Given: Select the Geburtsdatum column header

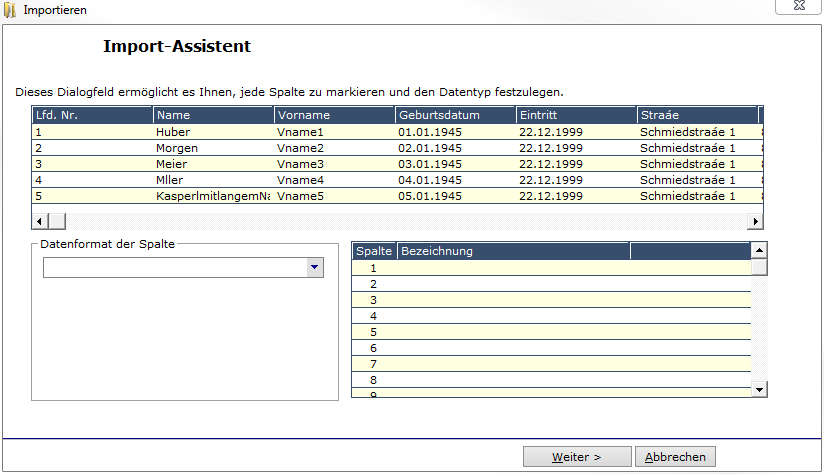Looking at the screenshot, I should [x=455, y=115].
